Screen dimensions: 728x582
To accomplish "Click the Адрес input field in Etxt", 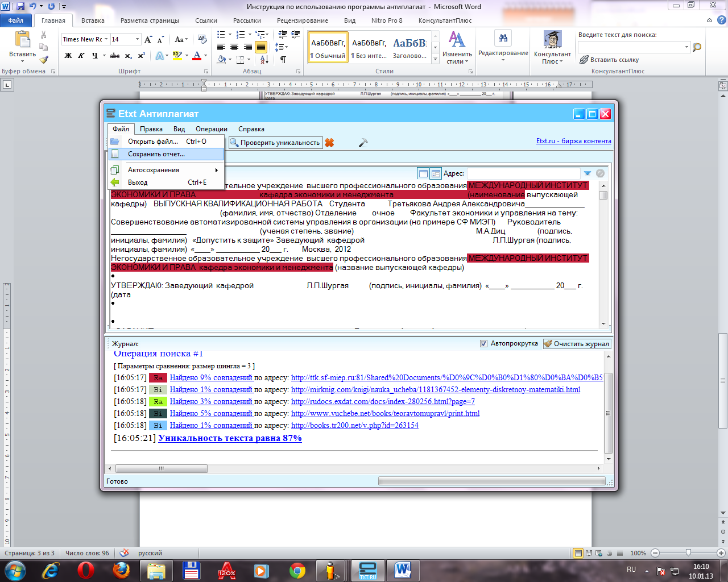I will click(523, 173).
